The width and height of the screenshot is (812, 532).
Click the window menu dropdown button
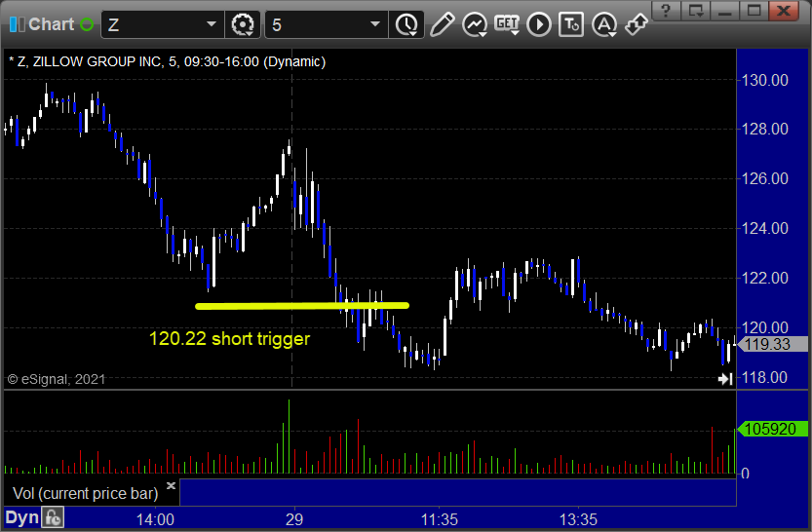click(x=695, y=11)
